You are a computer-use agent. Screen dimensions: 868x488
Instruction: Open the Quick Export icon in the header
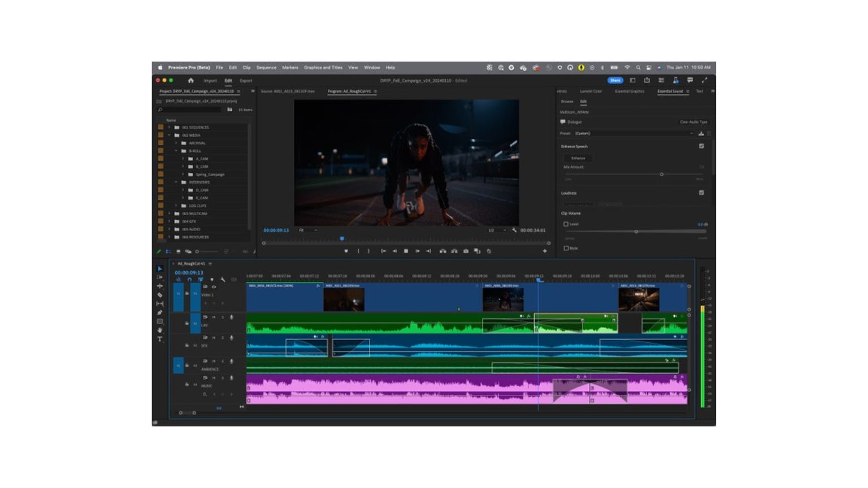(x=647, y=80)
